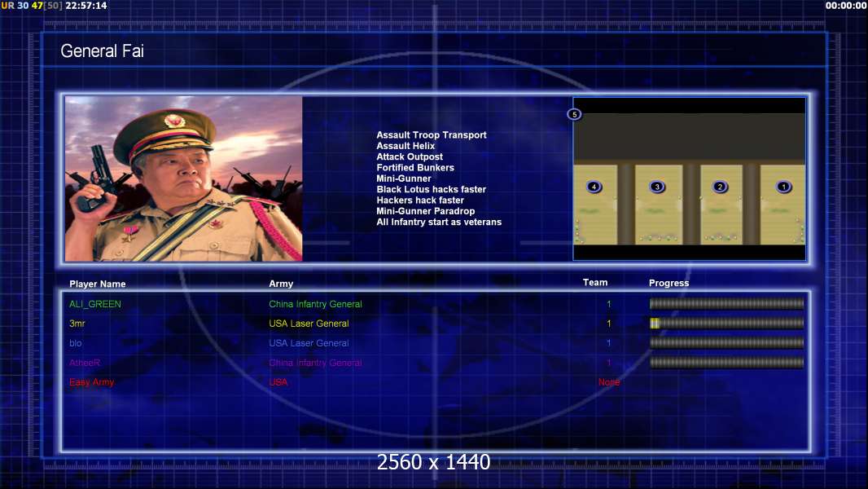
Task: Click start position marker 5 on map
Action: tap(574, 114)
